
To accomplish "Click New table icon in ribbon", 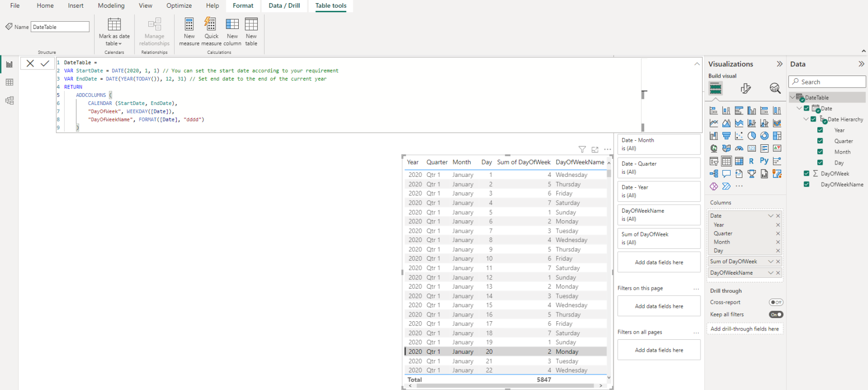I will (251, 24).
